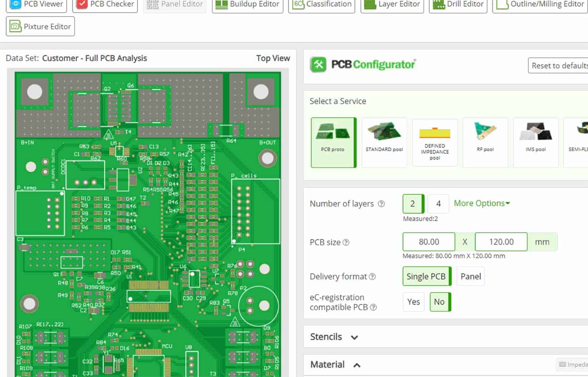Click the PCB height field showing 120.00
Viewport: 588px width, 377px height.
pyautogui.click(x=501, y=242)
